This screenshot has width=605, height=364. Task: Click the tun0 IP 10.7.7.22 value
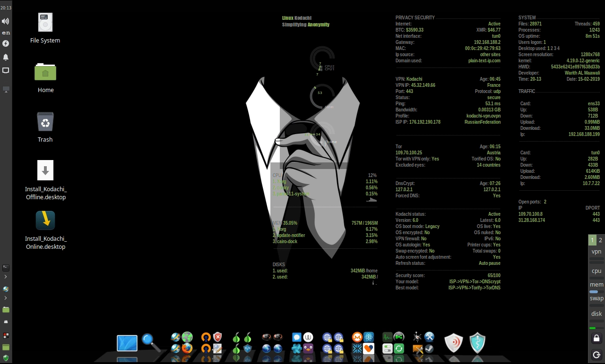(x=591, y=183)
